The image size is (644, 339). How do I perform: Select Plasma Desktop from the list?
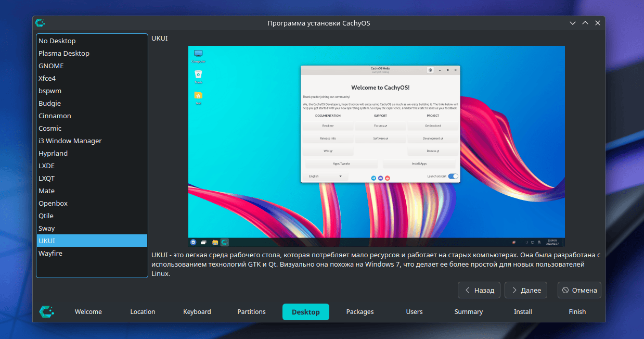[x=64, y=53]
